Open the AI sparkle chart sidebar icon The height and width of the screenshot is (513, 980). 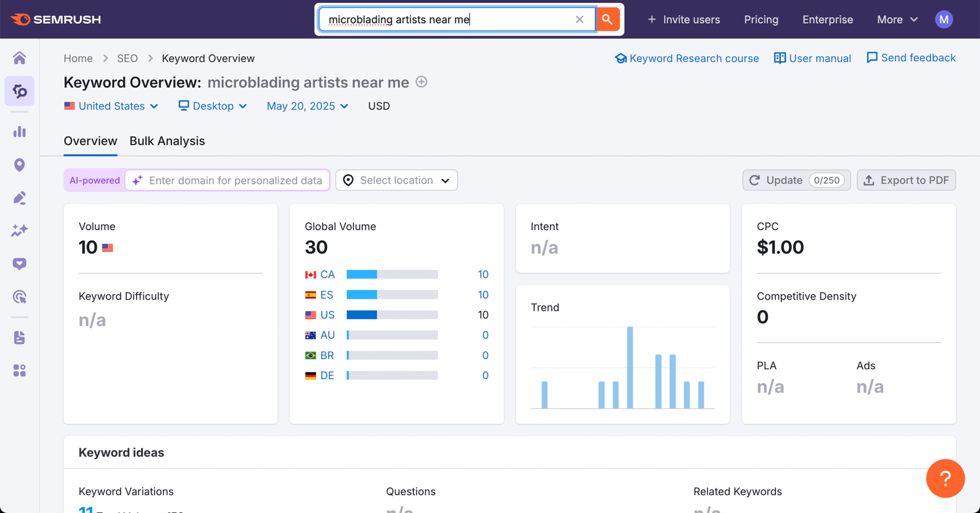20,231
